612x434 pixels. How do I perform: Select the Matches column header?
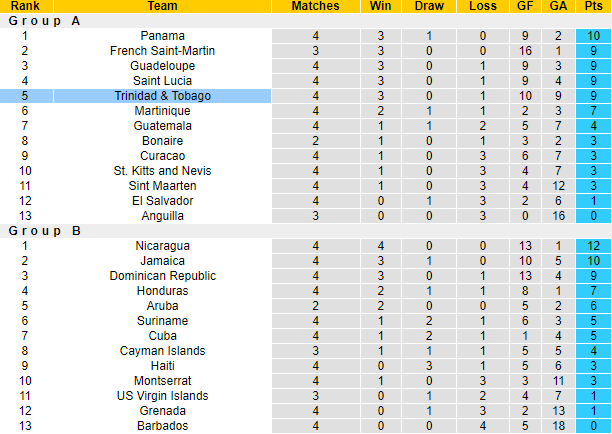click(x=315, y=6)
